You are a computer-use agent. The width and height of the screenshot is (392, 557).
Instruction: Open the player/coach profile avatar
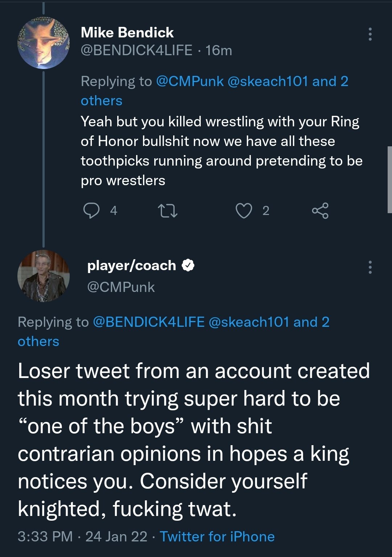(44, 276)
